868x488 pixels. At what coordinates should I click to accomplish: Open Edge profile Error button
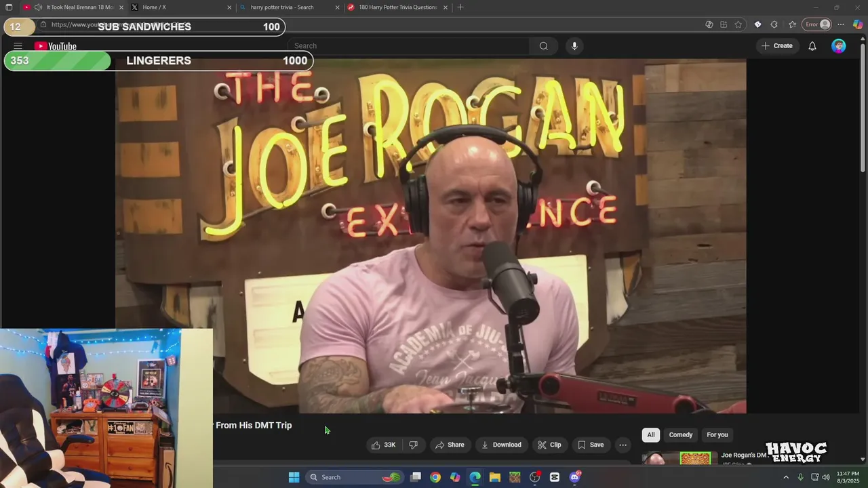pyautogui.click(x=817, y=24)
